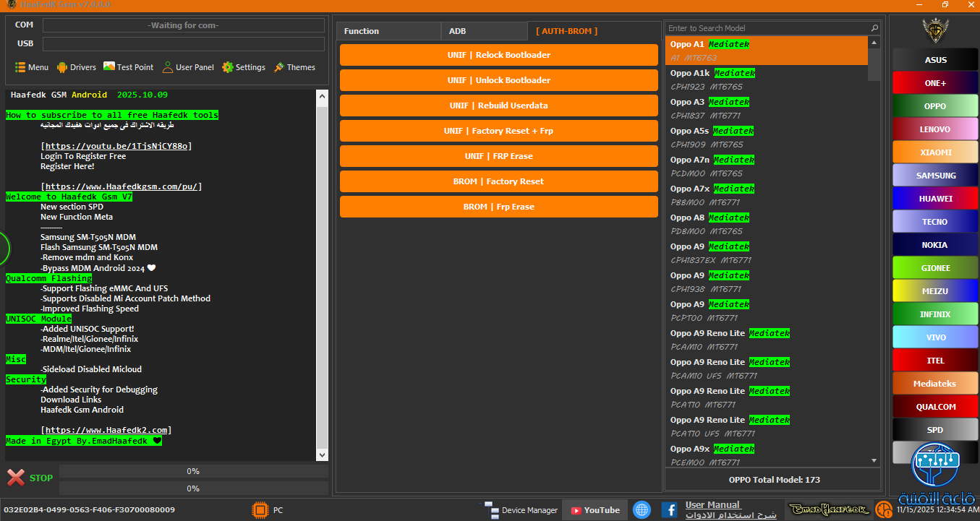This screenshot has width=980, height=521.
Task: Open Themes with the brush icon
Action: pos(279,67)
